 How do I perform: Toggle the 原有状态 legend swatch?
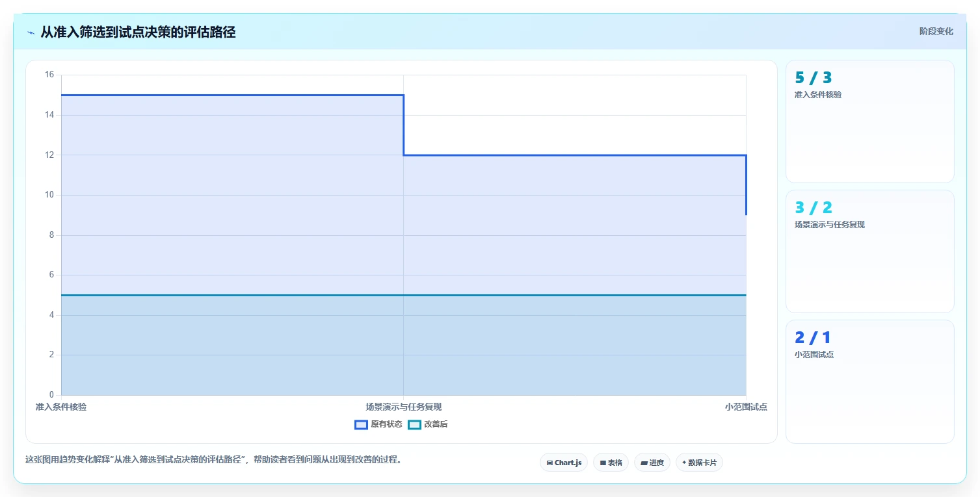click(x=361, y=425)
